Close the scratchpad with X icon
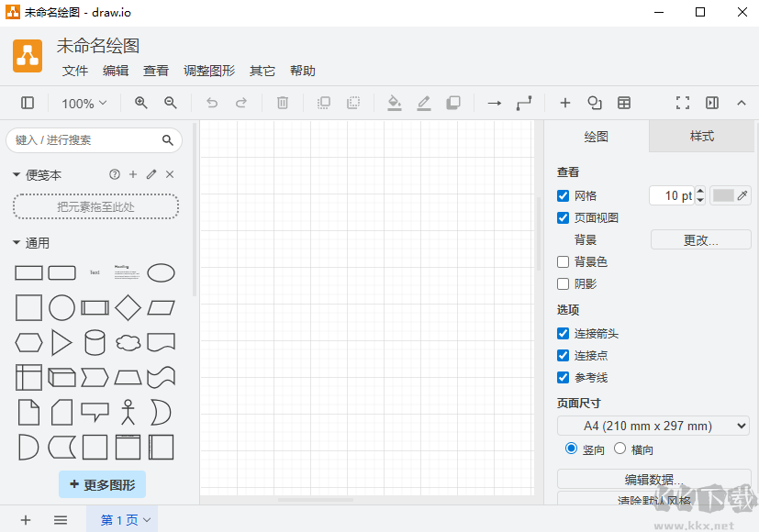Screen dimensions: 759x532 click(x=170, y=174)
